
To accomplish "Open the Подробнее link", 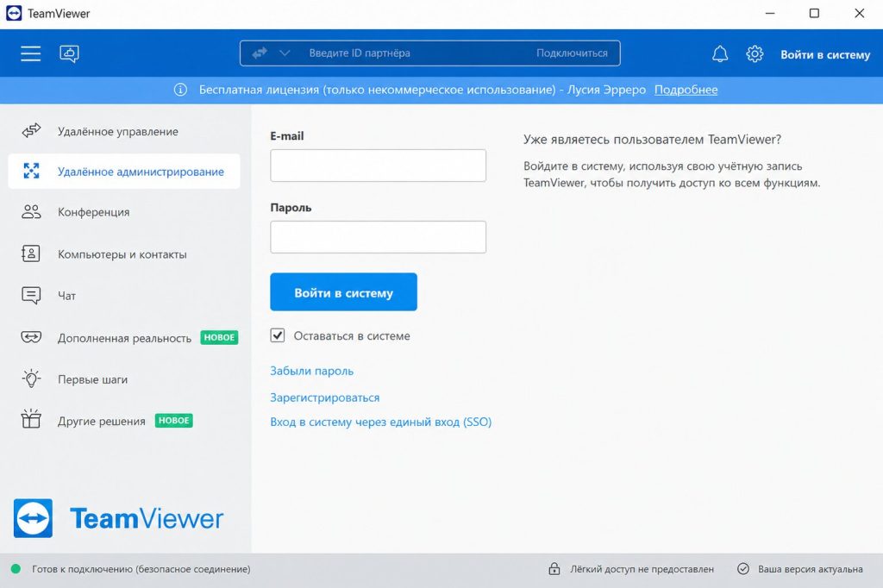I will point(686,90).
